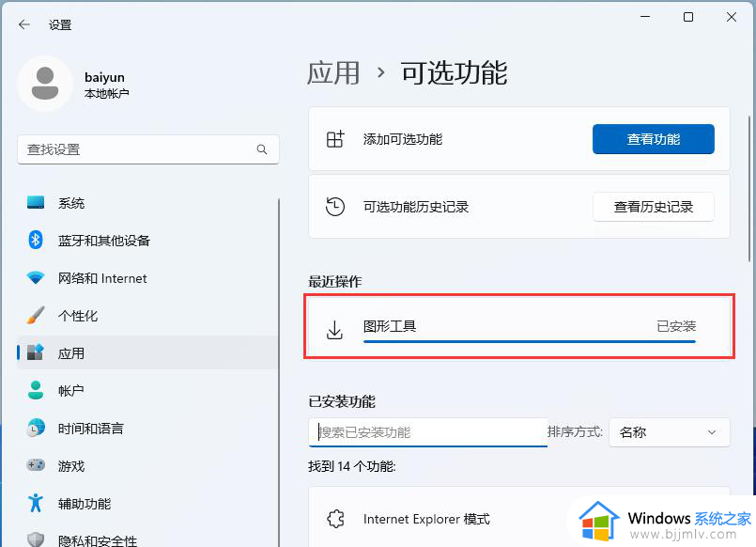This screenshot has height=547, width=756.
Task: Open 辅助功能 settings page
Action: [147, 503]
